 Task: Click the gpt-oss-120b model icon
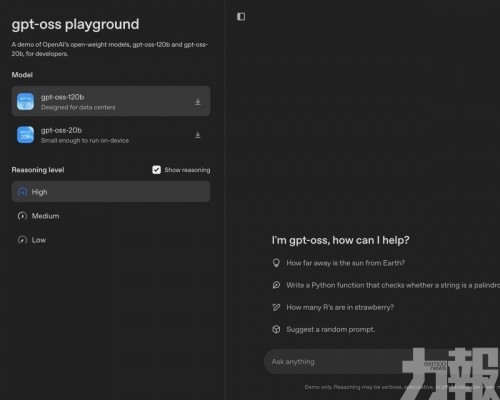point(25,101)
